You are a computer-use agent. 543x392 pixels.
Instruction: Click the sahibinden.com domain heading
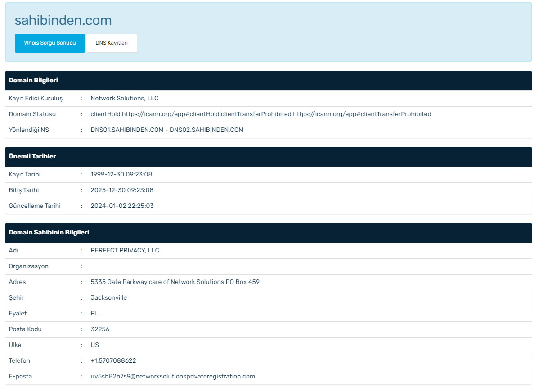pyautogui.click(x=63, y=20)
